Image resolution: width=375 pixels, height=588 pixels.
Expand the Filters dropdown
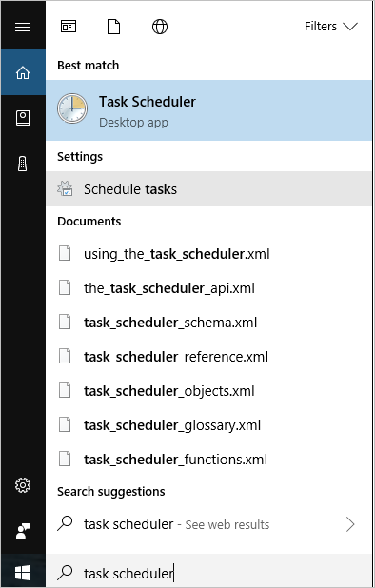point(331,27)
